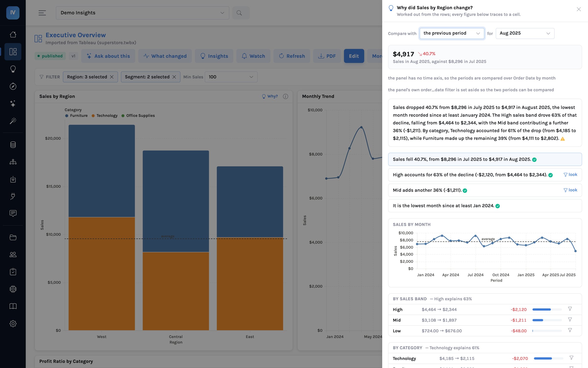This screenshot has height=368, width=588.
Task: Remove the Region: 3 selected filter
Action: click(x=112, y=77)
